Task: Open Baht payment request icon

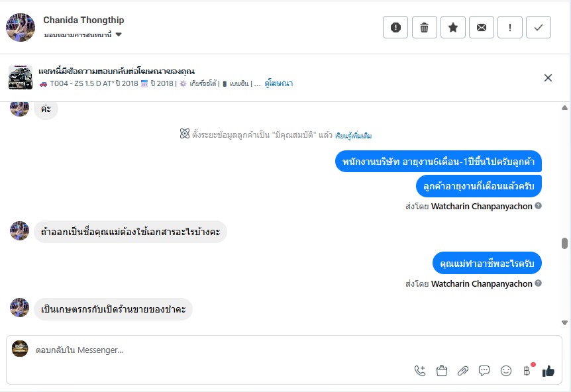Action: click(x=527, y=371)
